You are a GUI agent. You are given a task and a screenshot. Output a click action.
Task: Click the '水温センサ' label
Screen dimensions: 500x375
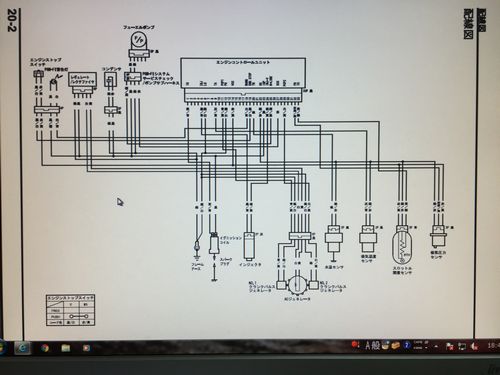tap(334, 267)
